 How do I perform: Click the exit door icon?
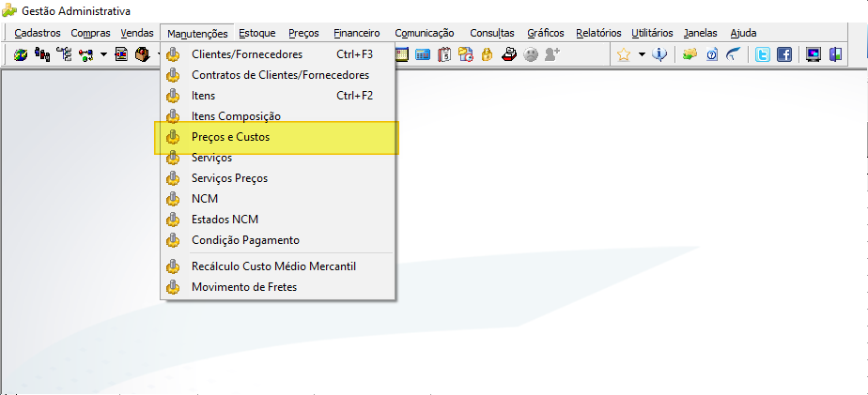coord(835,54)
